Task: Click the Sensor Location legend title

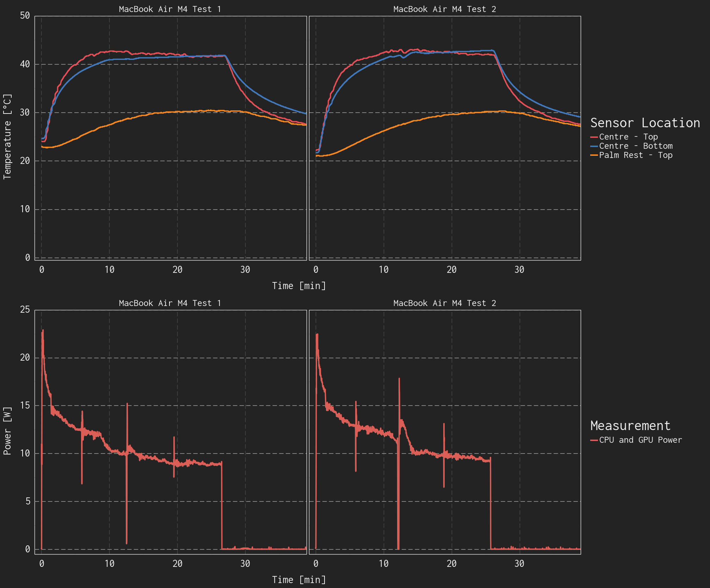Action: [x=645, y=123]
